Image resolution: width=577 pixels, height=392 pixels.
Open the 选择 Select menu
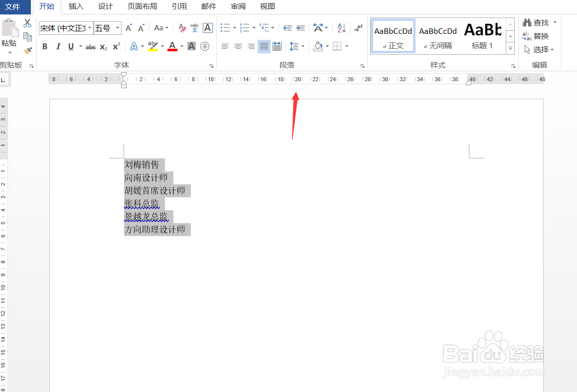(x=539, y=50)
